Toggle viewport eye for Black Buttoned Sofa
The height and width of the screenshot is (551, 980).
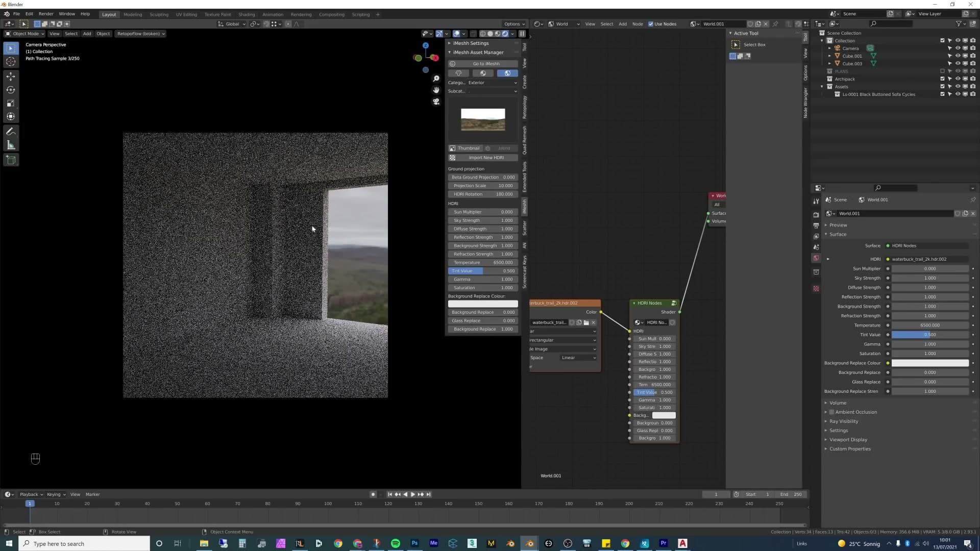pos(958,94)
